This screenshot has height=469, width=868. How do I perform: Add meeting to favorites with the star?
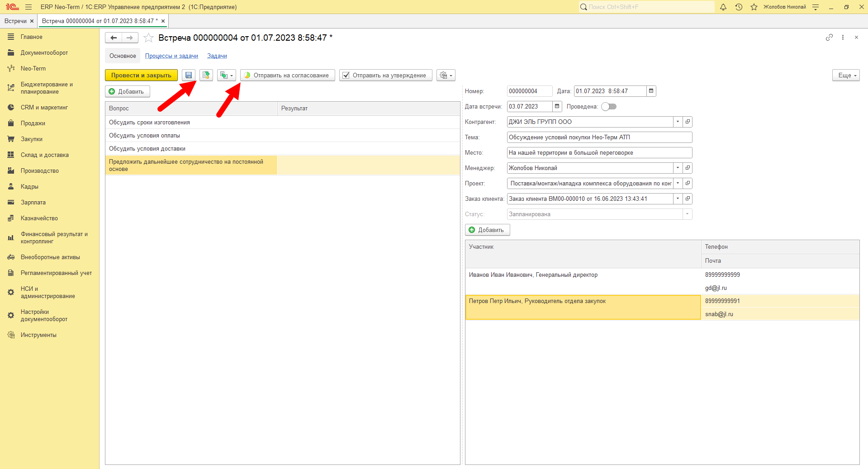[148, 38]
